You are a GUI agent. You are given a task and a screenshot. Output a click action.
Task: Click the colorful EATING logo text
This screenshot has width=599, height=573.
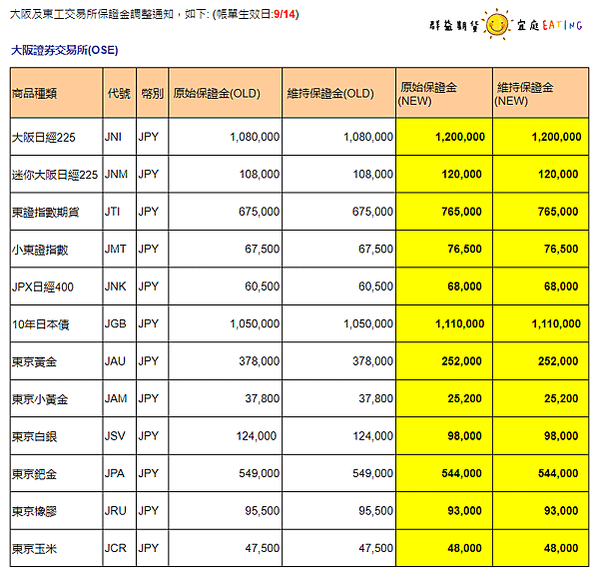562,25
